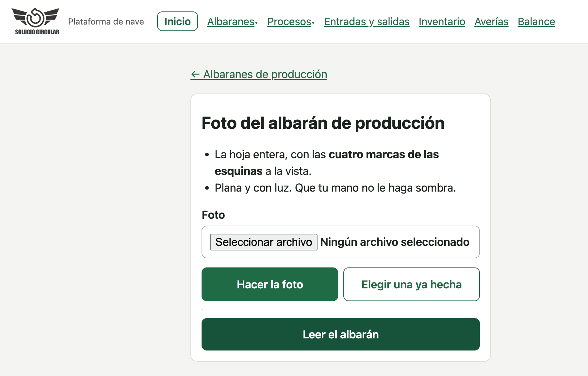Click the Solució Circular logo
The image size is (588, 376).
point(36,22)
